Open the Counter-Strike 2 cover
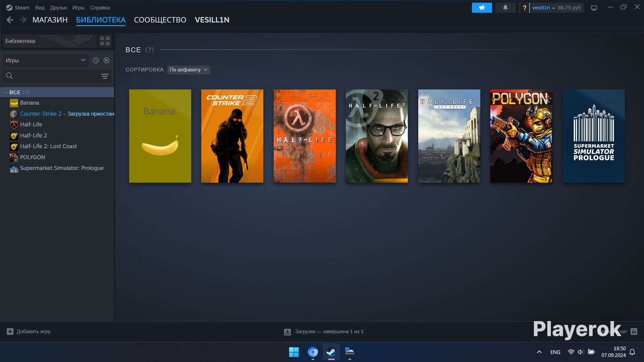 coord(232,136)
